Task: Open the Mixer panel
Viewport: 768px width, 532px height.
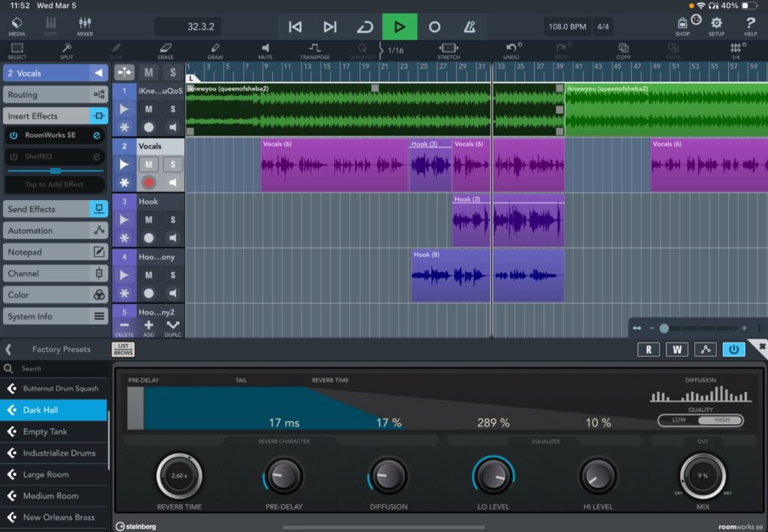Action: 85,26
